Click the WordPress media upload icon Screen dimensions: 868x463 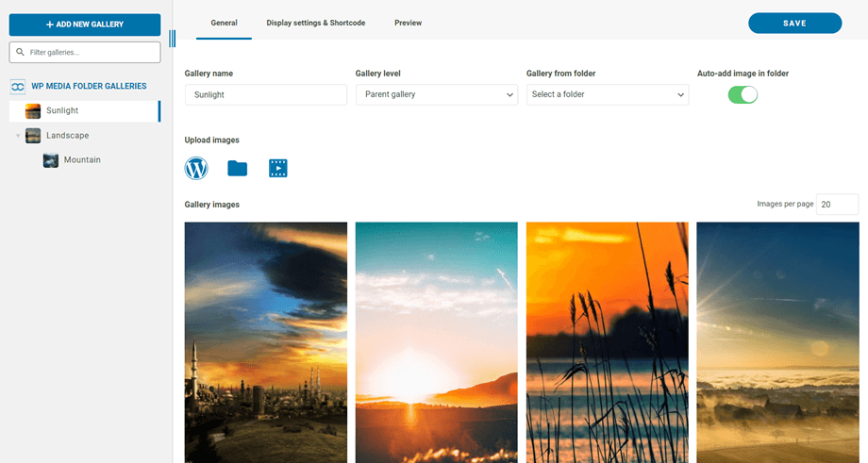tap(196, 169)
